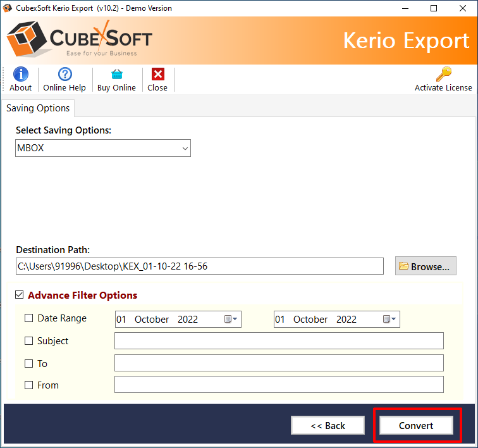Click the CubexSoft title bar app icon
Viewport: 478px width, 448px height.
coord(8,8)
